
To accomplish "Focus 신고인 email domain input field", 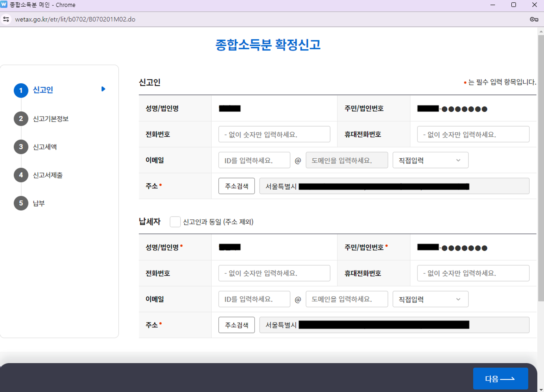I will click(347, 160).
